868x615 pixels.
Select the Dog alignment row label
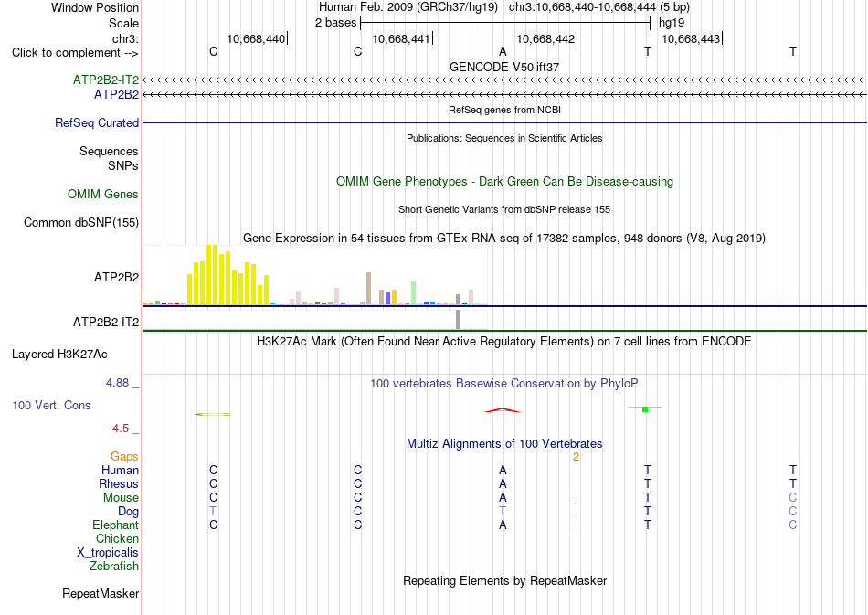pyautogui.click(x=128, y=512)
